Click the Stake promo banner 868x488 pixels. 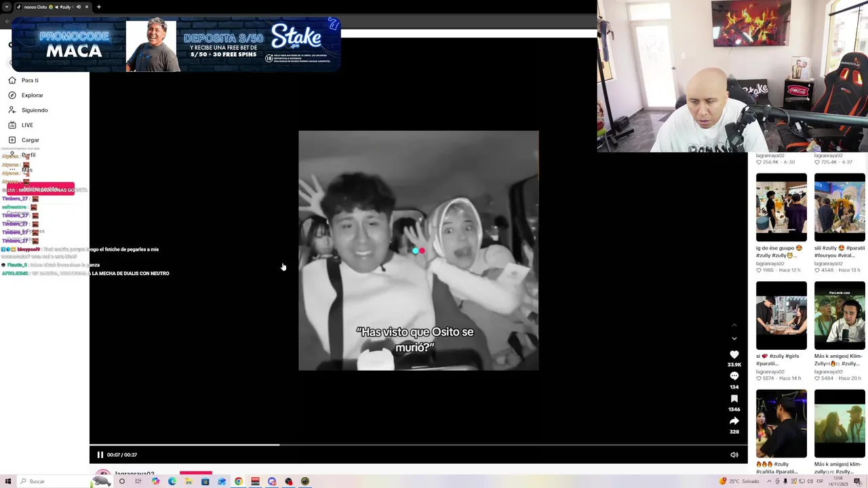click(176, 45)
